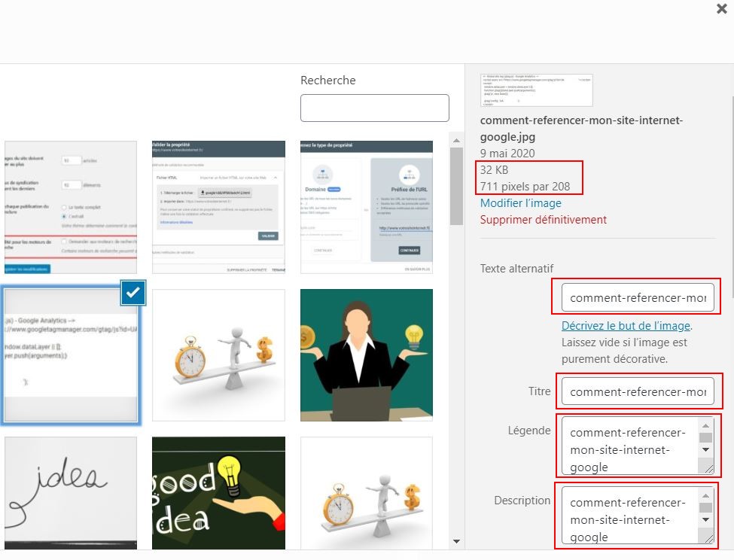Viewport: 734px width, 560px height.
Task: Click media grid scrollbar down arrow
Action: (456, 541)
